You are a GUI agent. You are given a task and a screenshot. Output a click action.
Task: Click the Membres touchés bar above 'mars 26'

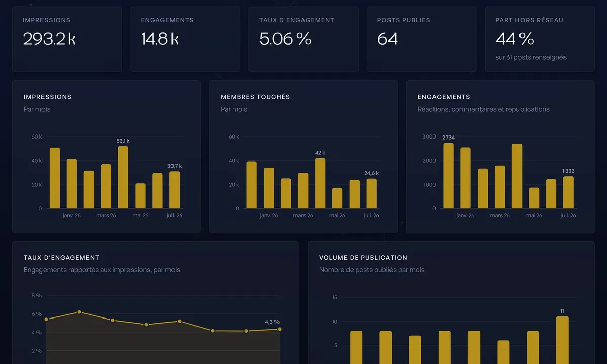[303, 191]
